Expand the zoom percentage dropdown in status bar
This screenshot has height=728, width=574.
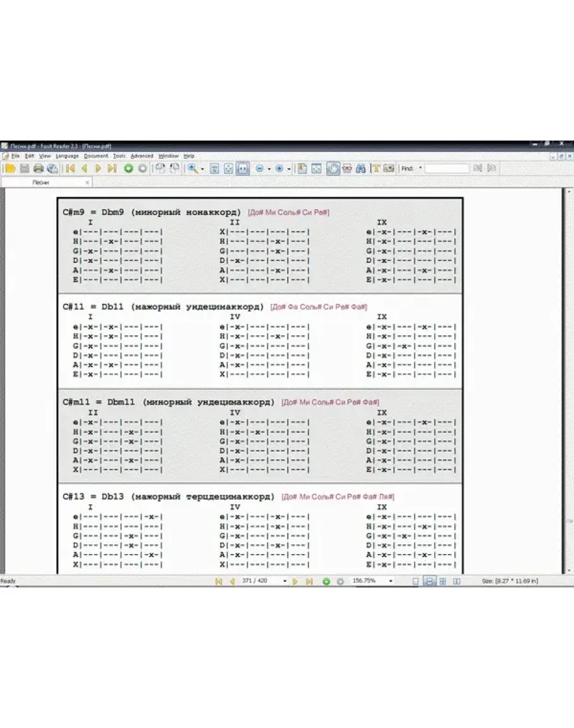[x=390, y=581]
